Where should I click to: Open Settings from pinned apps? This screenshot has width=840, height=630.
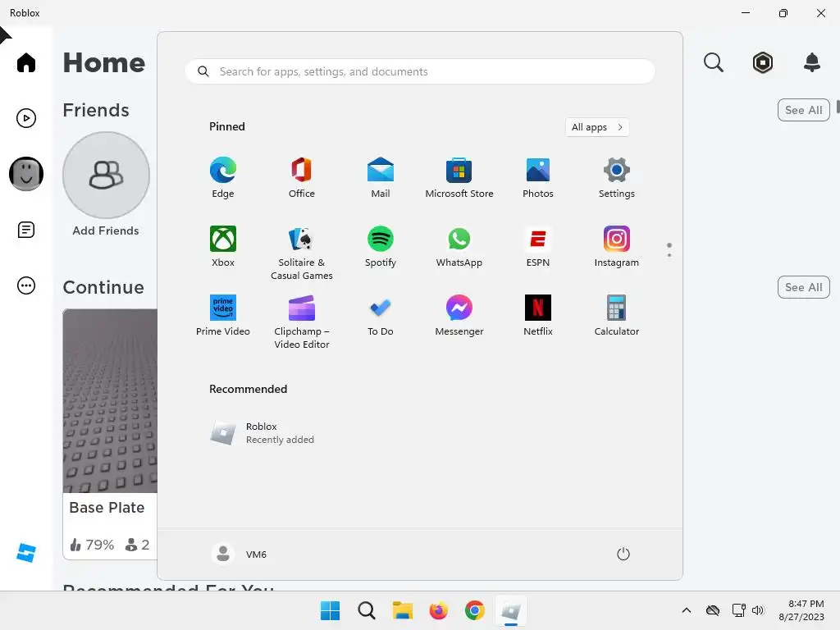tap(617, 177)
